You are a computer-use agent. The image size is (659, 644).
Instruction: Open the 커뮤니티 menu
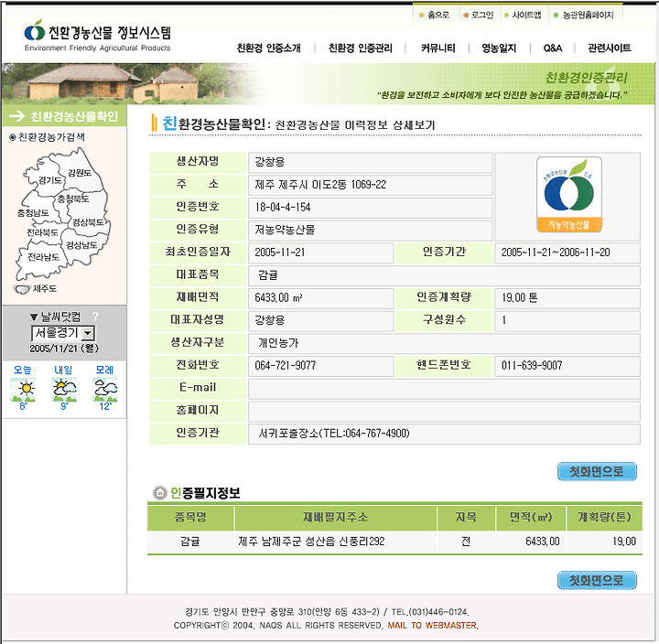click(x=438, y=48)
